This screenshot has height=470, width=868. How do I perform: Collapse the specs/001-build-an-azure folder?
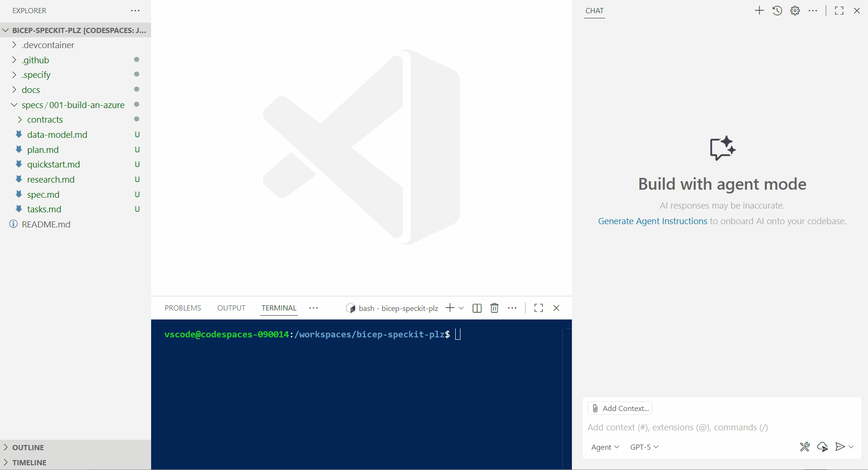[14, 105]
